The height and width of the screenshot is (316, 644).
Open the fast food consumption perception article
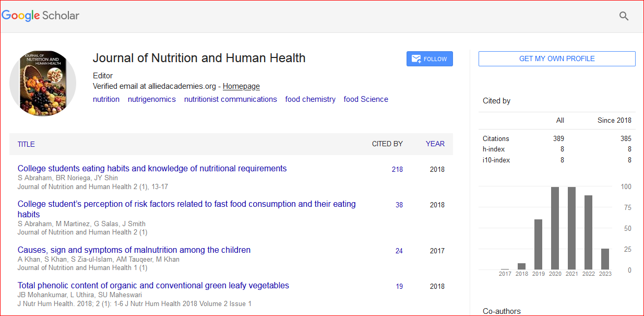[186, 204]
